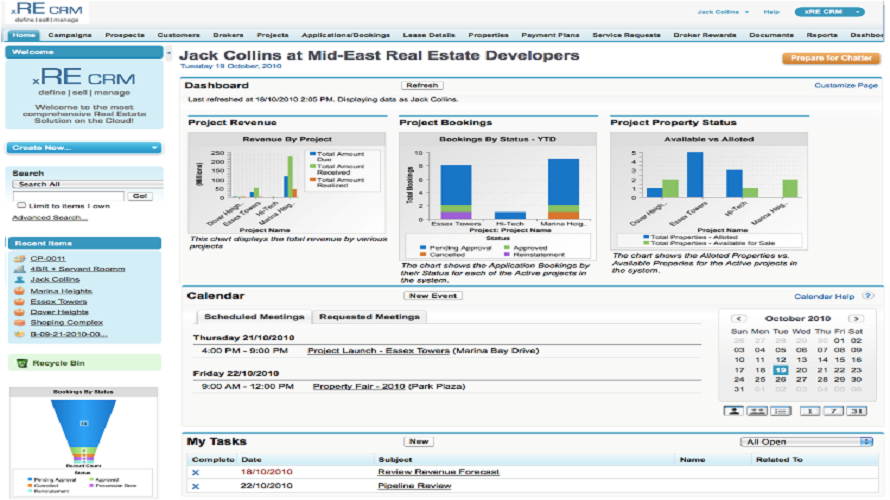
Task: Open the xRE CRM app switcher
Action: coord(829,12)
